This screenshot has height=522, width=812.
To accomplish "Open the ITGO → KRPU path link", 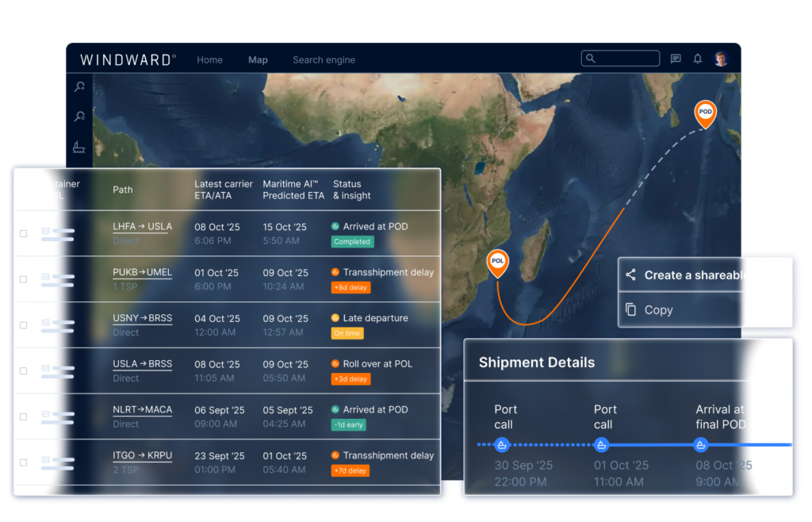I will [x=143, y=455].
